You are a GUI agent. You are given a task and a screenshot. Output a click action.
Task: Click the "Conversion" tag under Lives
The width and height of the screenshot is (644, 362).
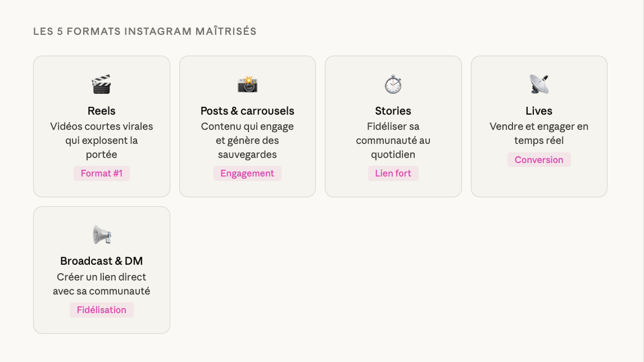(x=539, y=160)
